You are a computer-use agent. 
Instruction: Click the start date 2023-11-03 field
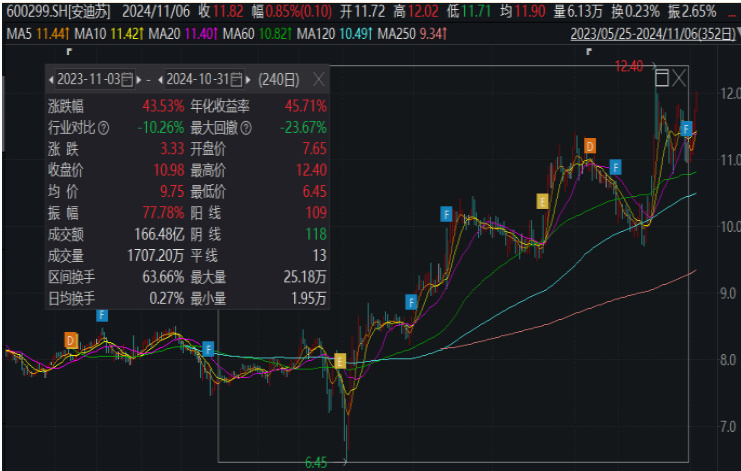click(89, 79)
